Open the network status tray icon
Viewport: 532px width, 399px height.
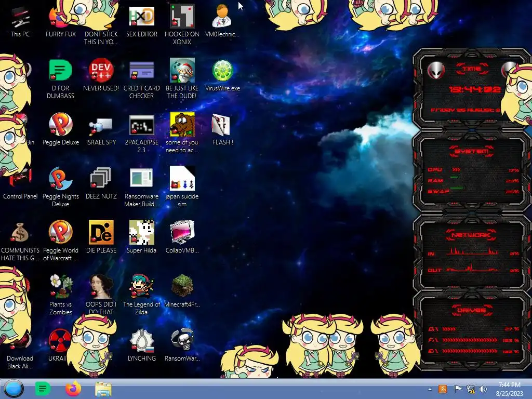point(471,389)
